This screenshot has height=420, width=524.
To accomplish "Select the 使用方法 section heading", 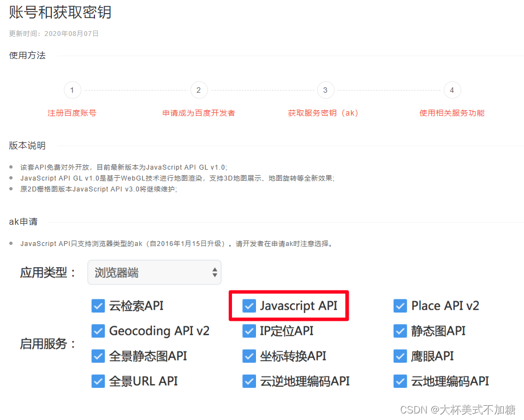I will tap(27, 56).
